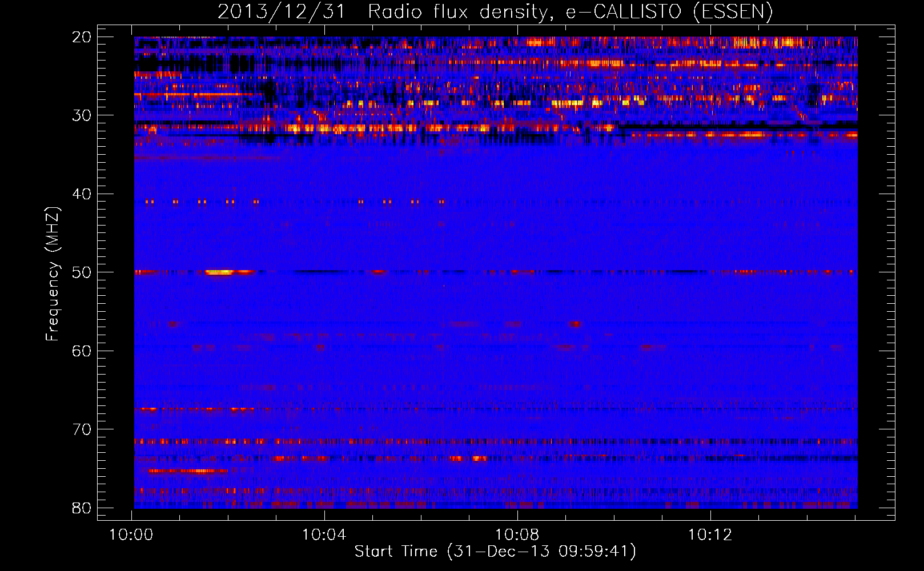Viewport: 924px width, 571px height.
Task: Click the 'Frequency (MHZ)' y-axis label
Action: pos(53,274)
